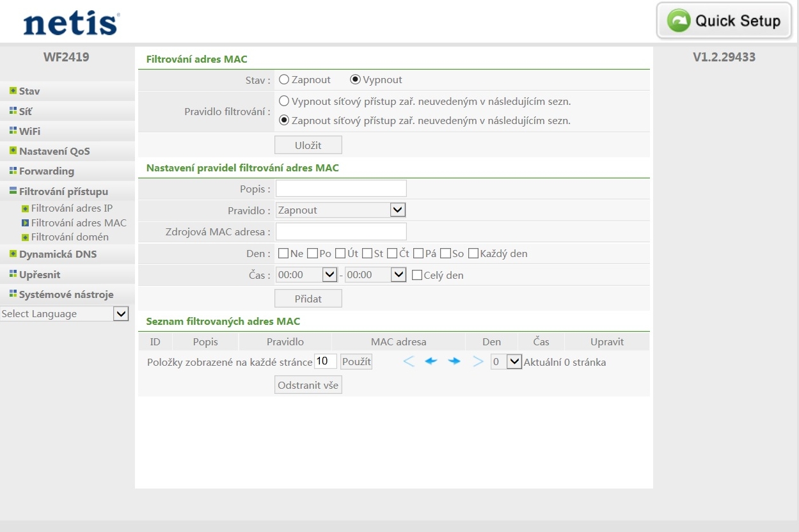Tick the Po day checkbox
Screen dimensions: 799x532
[312, 254]
